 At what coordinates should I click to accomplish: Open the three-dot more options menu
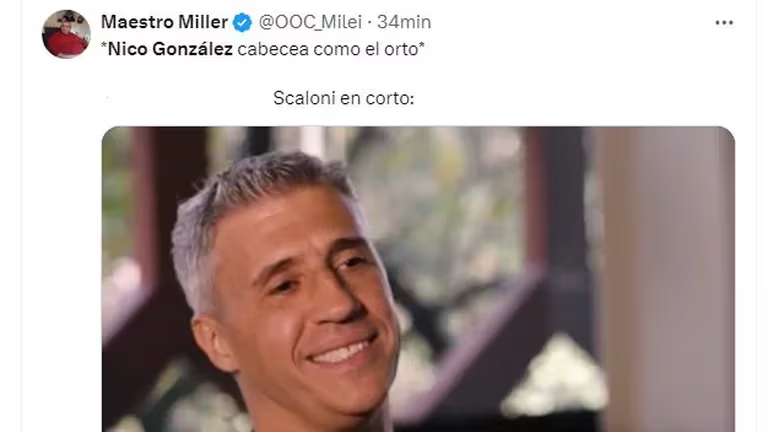pos(724,23)
